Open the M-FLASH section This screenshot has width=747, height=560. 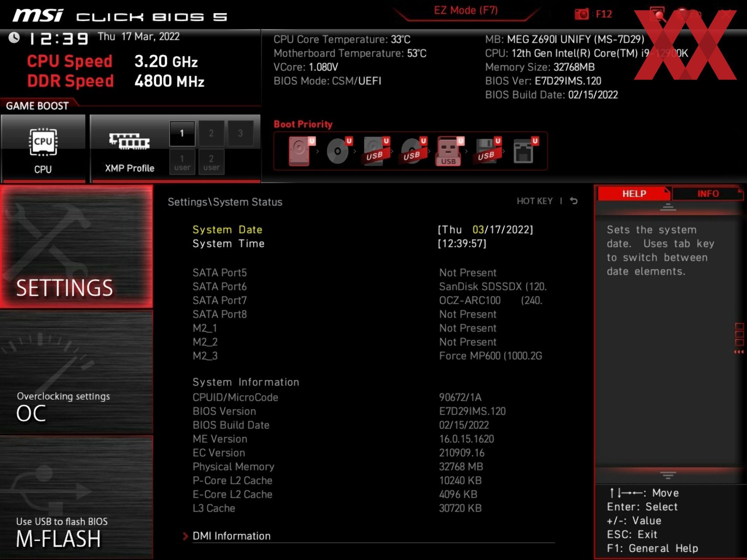point(76,497)
